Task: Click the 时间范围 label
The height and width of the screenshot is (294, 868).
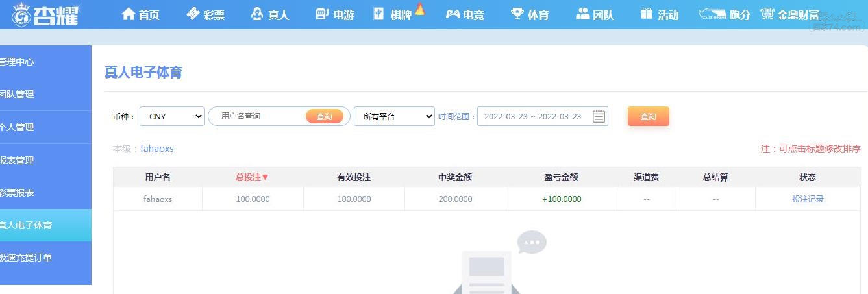Action: click(457, 117)
